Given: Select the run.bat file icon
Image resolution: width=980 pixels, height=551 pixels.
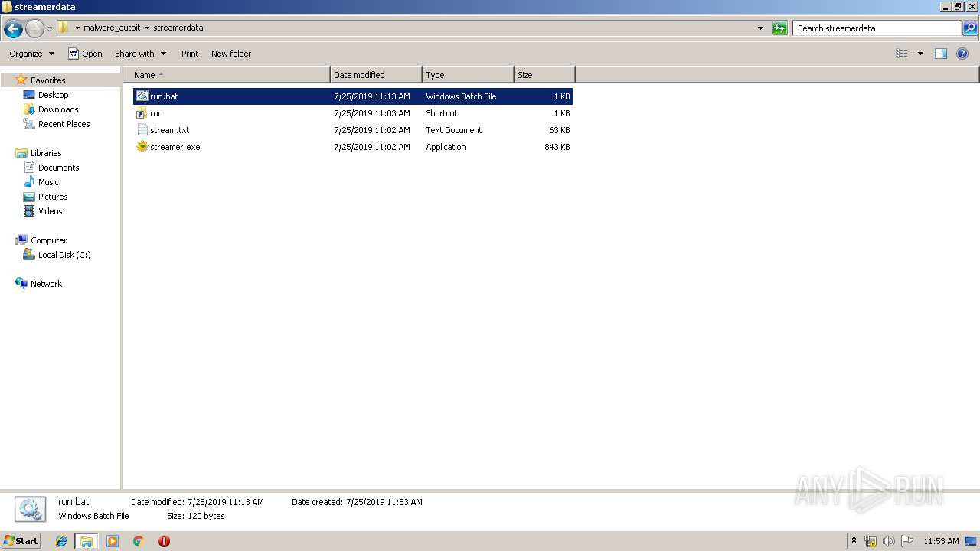Looking at the screenshot, I should pos(142,96).
